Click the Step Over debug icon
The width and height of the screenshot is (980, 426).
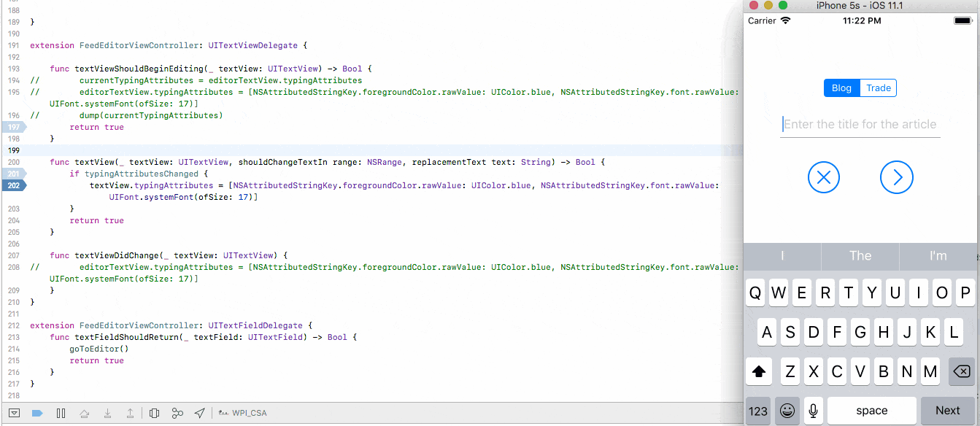tap(84, 413)
